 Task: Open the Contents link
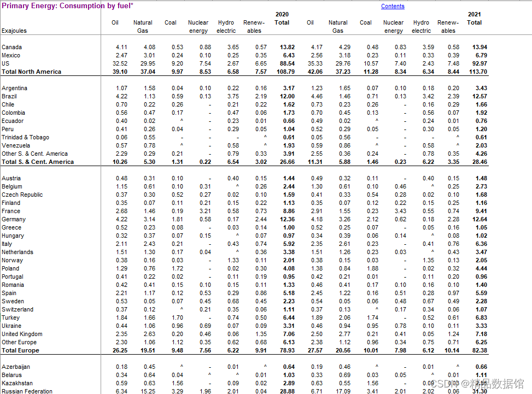[x=393, y=6]
